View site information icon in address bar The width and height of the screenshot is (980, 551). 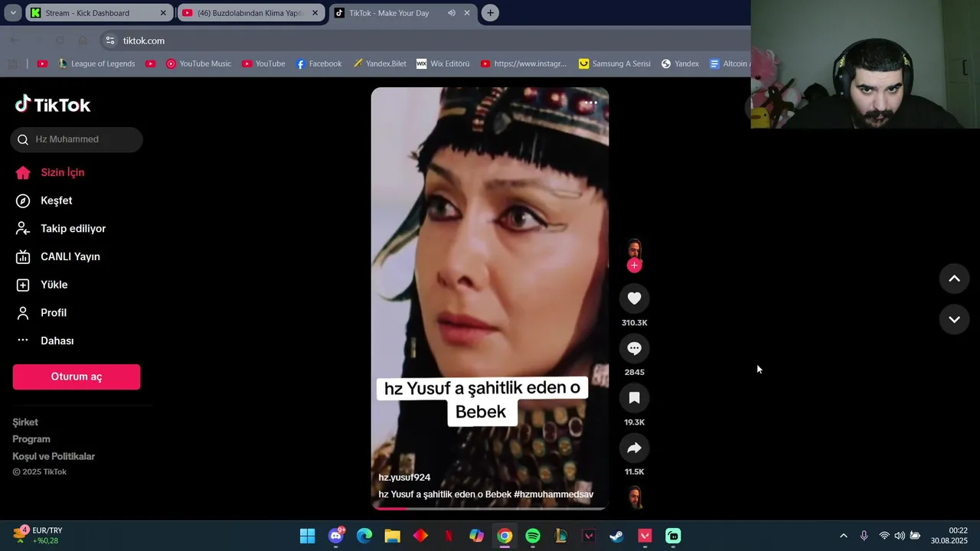click(x=109, y=41)
